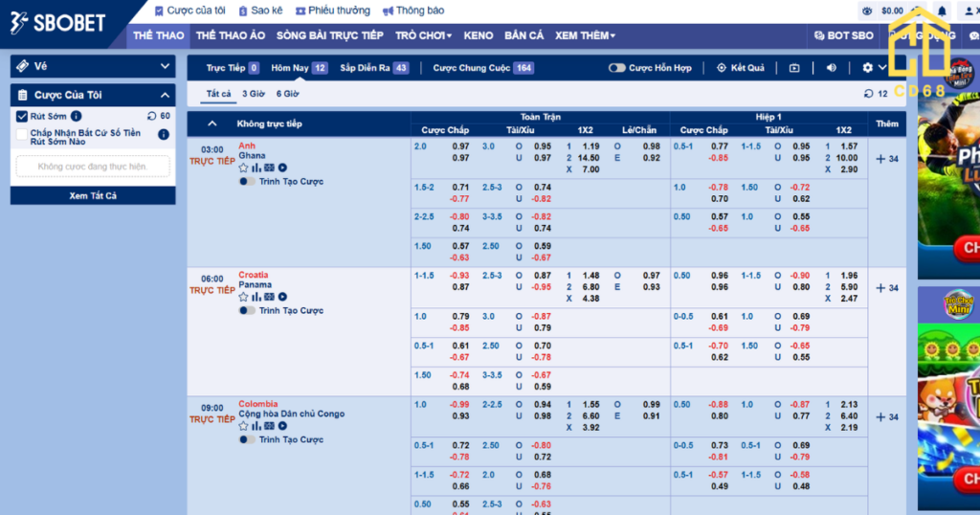Viewport: 980px width, 515px height.
Task: Select Tất cả time filter
Action: (x=218, y=94)
